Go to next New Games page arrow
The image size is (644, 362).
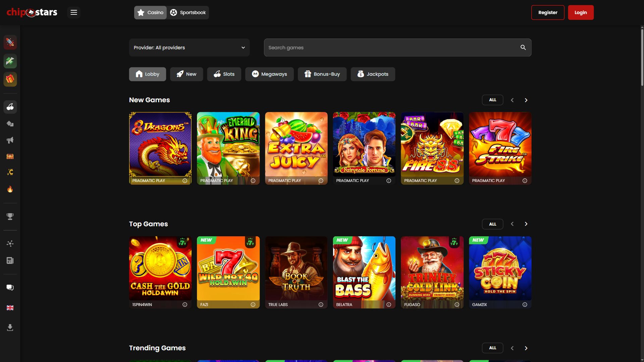pyautogui.click(x=526, y=100)
